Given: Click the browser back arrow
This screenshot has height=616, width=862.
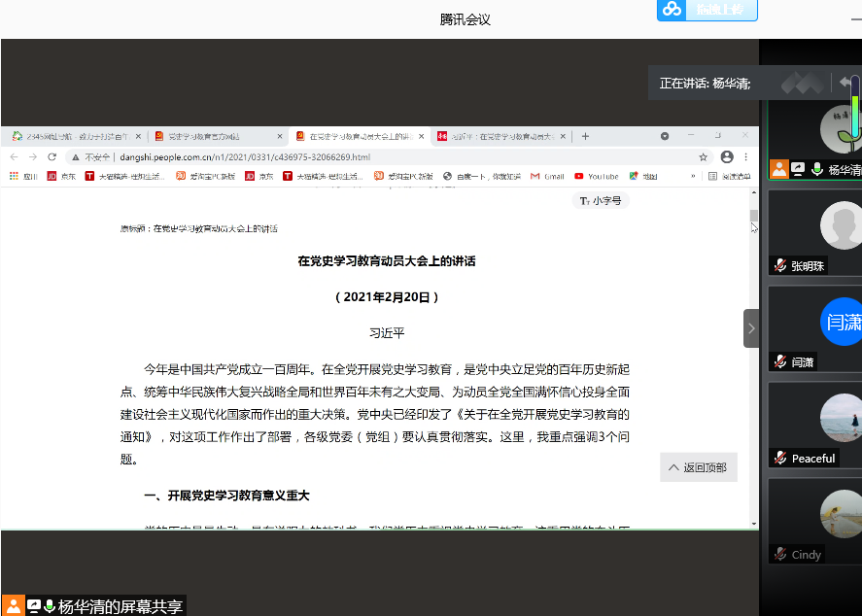Looking at the screenshot, I should click(14, 156).
